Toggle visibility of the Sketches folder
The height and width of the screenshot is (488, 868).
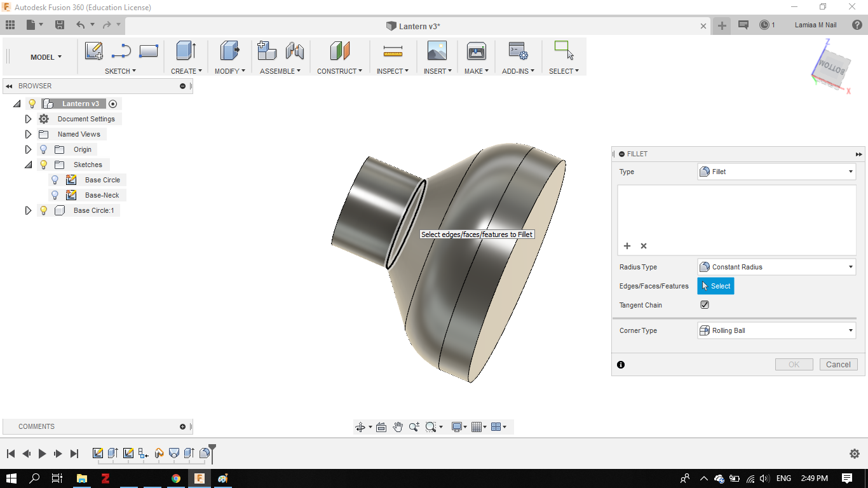pyautogui.click(x=44, y=165)
